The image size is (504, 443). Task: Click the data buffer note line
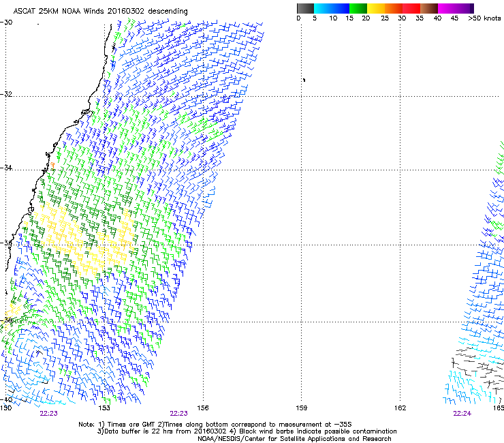tap(247, 431)
